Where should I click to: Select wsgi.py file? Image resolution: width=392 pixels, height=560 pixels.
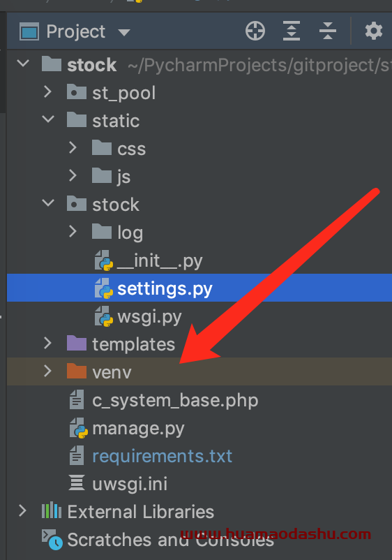pos(149,316)
